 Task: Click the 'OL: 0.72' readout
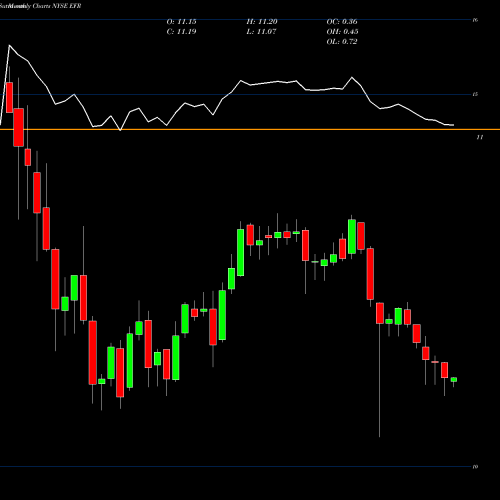[342, 42]
